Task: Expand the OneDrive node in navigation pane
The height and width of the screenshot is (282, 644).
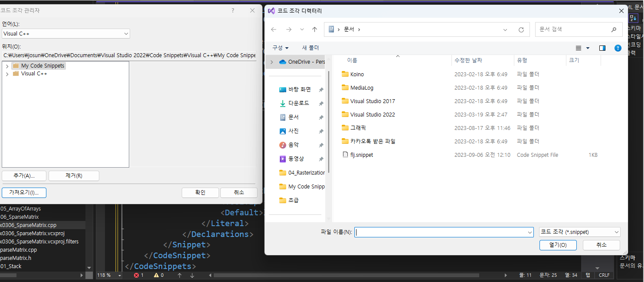Action: pyautogui.click(x=272, y=62)
